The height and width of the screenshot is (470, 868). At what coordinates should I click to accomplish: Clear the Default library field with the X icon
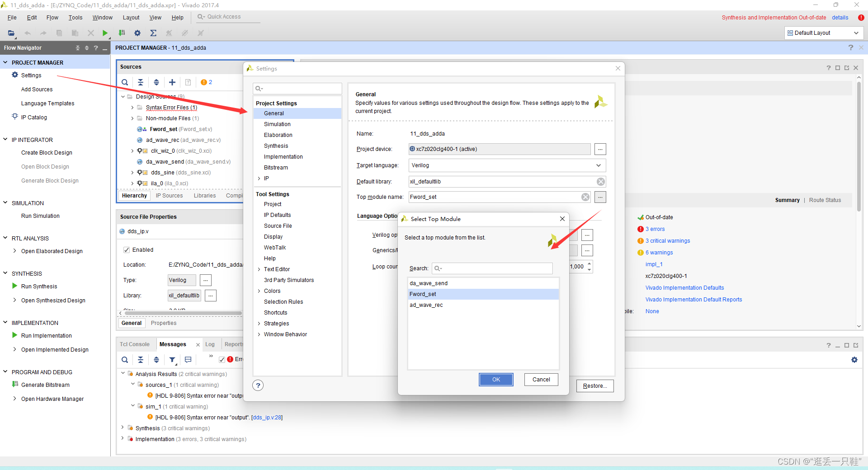(x=601, y=182)
